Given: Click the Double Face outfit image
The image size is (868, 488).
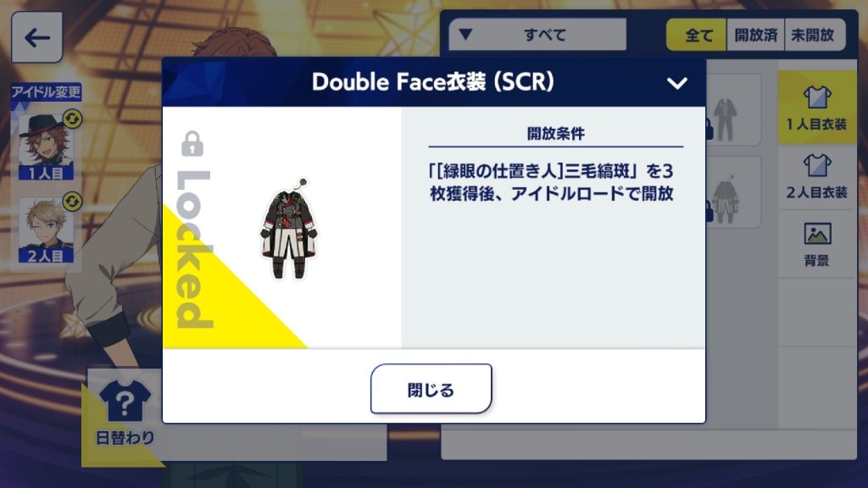Looking at the screenshot, I should [289, 230].
